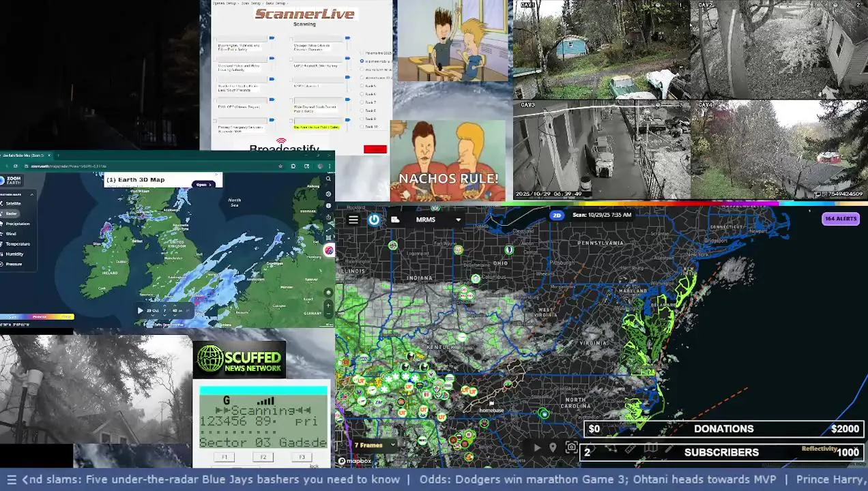Select Bank 5 radio button in ScannerLive
The height and width of the screenshot is (491, 868).
point(362,86)
